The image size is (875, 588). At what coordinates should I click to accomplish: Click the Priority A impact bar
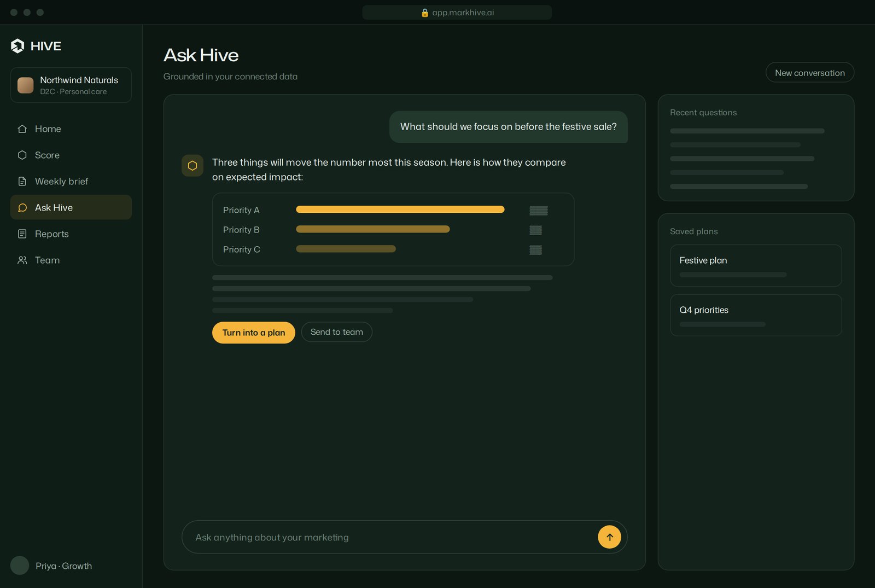tap(400, 209)
